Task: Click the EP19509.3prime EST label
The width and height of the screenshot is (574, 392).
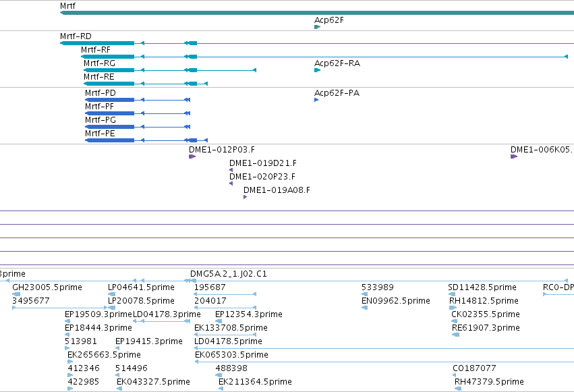Action: (98, 314)
